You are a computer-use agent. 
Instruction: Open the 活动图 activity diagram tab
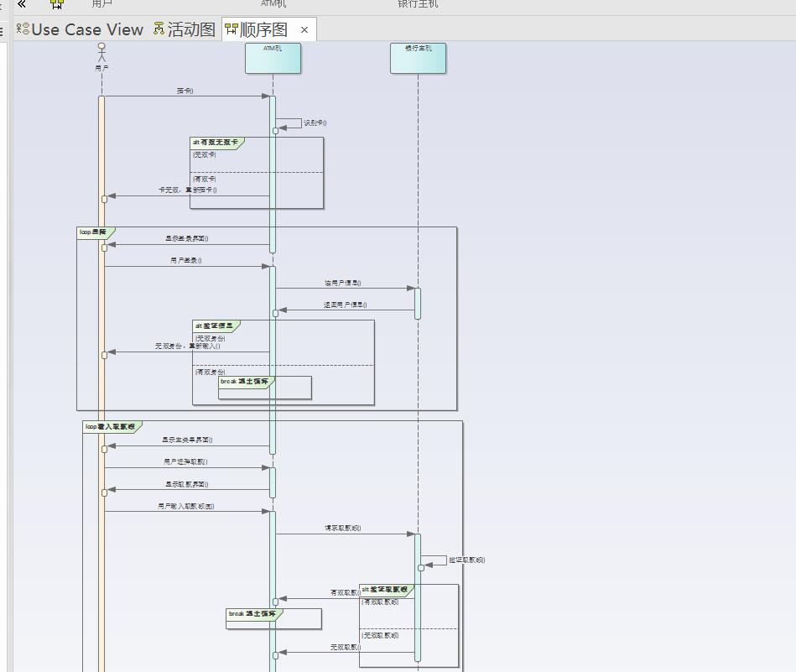[x=185, y=29]
